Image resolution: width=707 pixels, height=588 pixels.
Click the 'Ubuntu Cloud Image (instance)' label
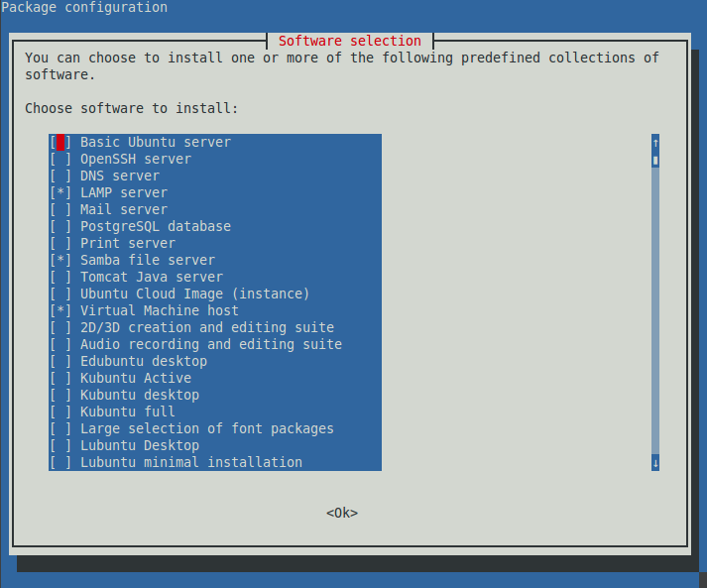coord(195,294)
